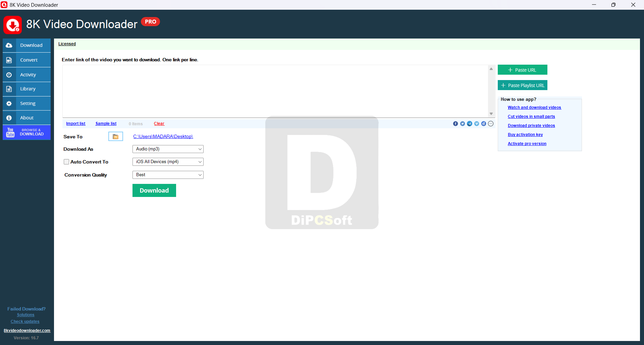Open the Download As format dropdown

point(168,149)
